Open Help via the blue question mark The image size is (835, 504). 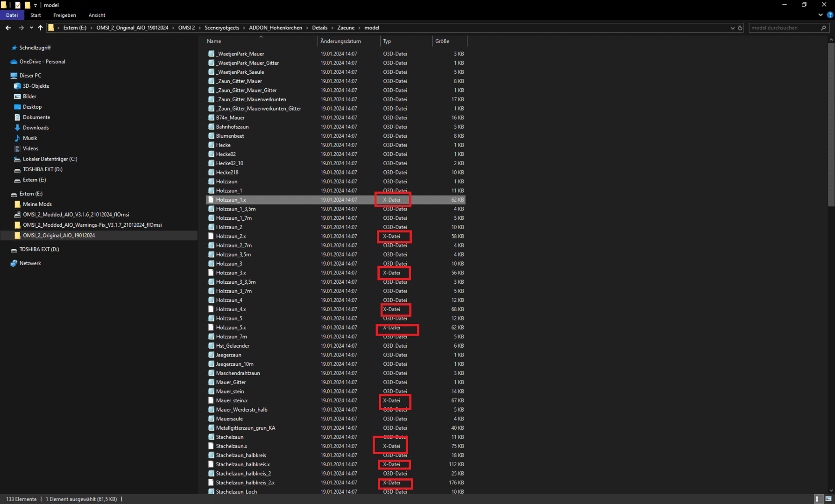[830, 15]
